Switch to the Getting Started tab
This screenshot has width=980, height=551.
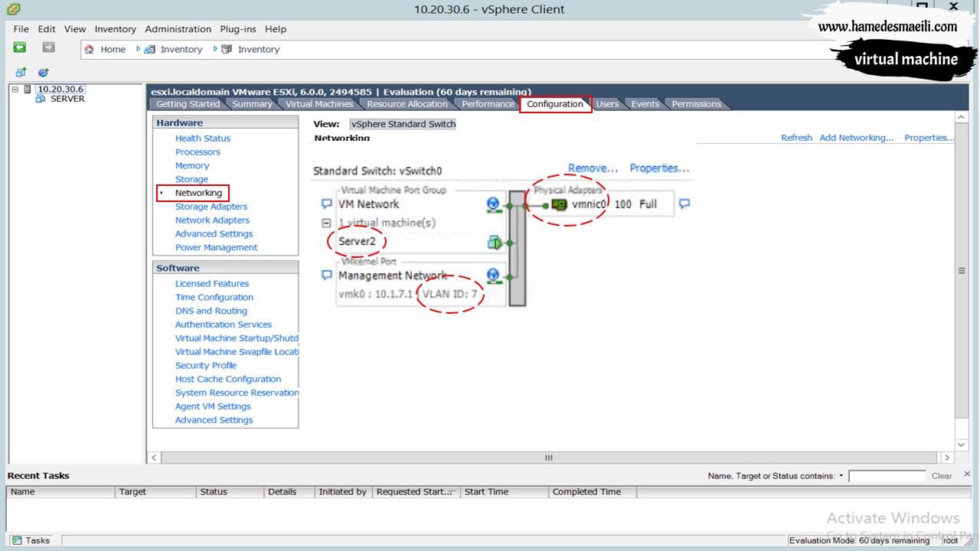pos(188,104)
